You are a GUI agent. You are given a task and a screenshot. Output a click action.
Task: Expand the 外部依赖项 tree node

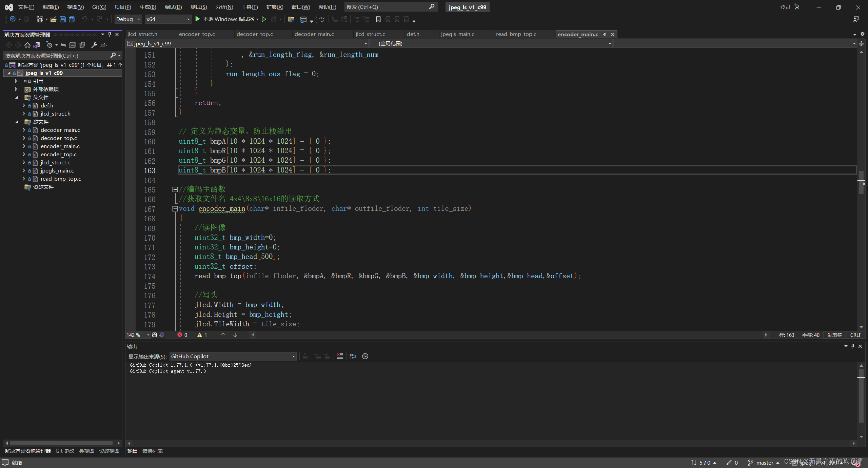[x=16, y=89]
